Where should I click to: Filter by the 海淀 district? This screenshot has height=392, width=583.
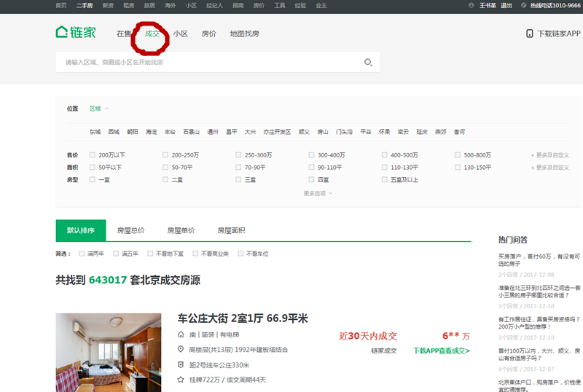point(152,132)
